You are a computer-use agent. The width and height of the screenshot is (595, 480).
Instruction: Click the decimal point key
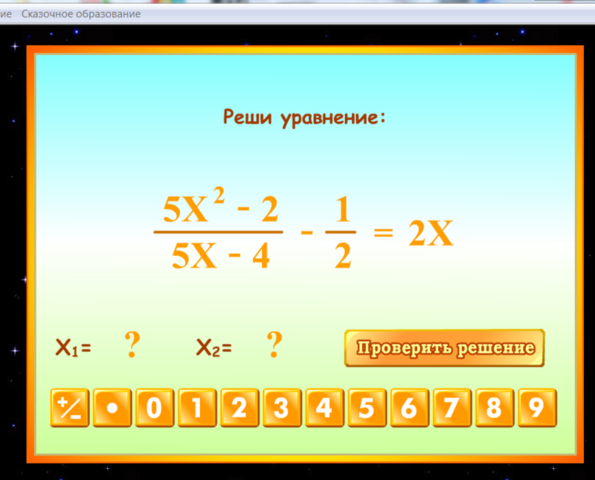(x=112, y=408)
